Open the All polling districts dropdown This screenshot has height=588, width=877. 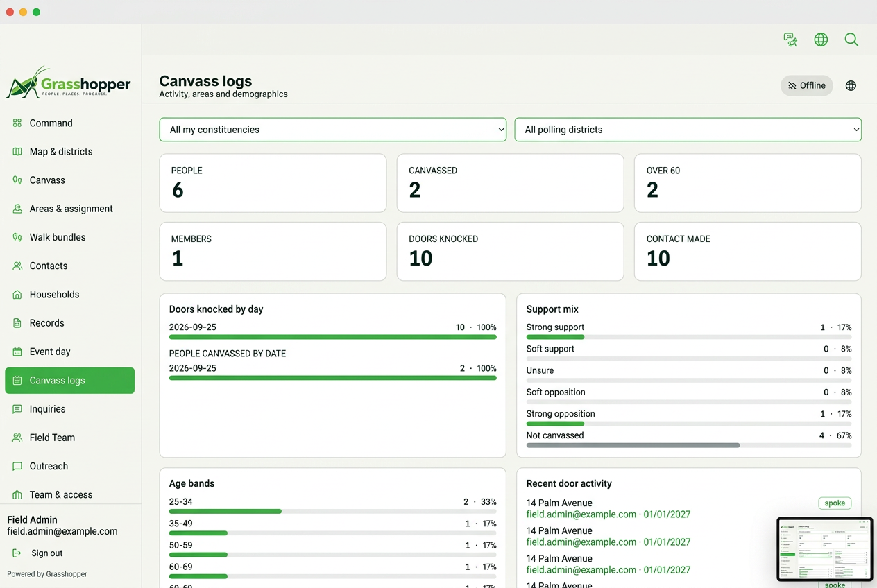click(688, 130)
